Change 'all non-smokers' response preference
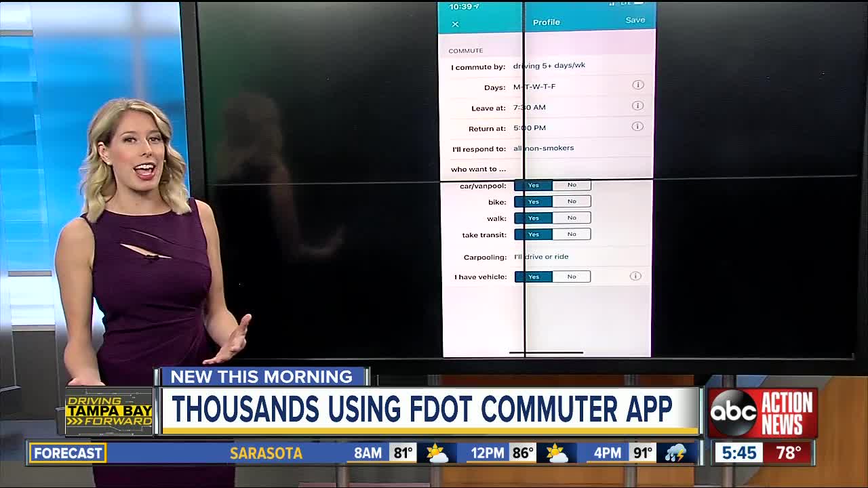The width and height of the screenshot is (868, 488). (544, 148)
